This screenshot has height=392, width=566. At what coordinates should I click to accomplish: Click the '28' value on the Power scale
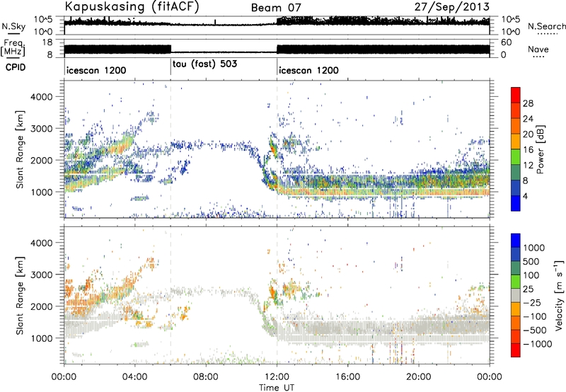pyautogui.click(x=528, y=103)
